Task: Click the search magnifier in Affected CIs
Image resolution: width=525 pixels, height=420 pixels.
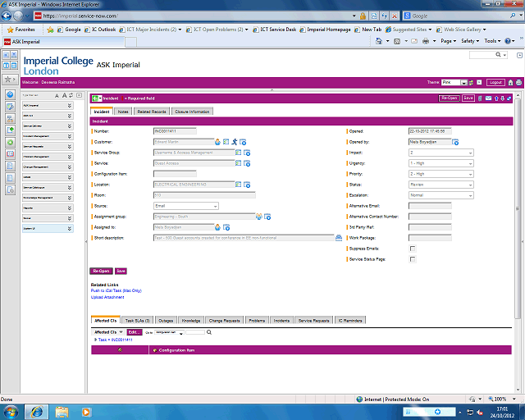Action: 209,332
